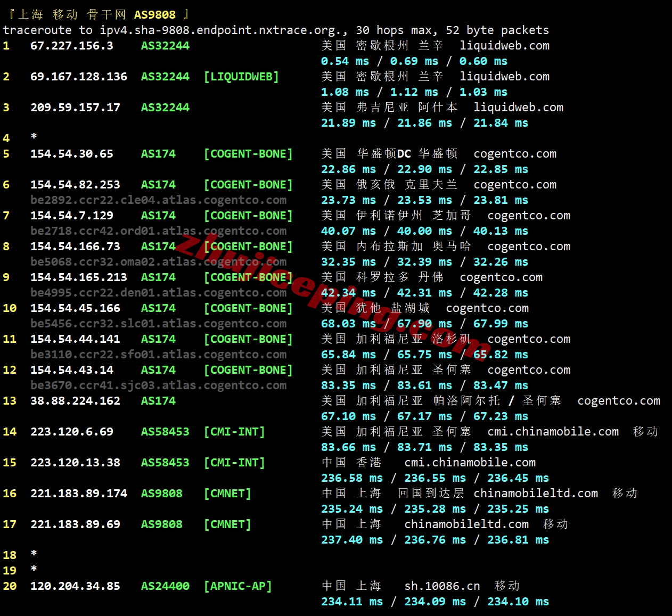Click latency 234.11 ms on final hop
This screenshot has height=616, width=672.
tap(352, 602)
